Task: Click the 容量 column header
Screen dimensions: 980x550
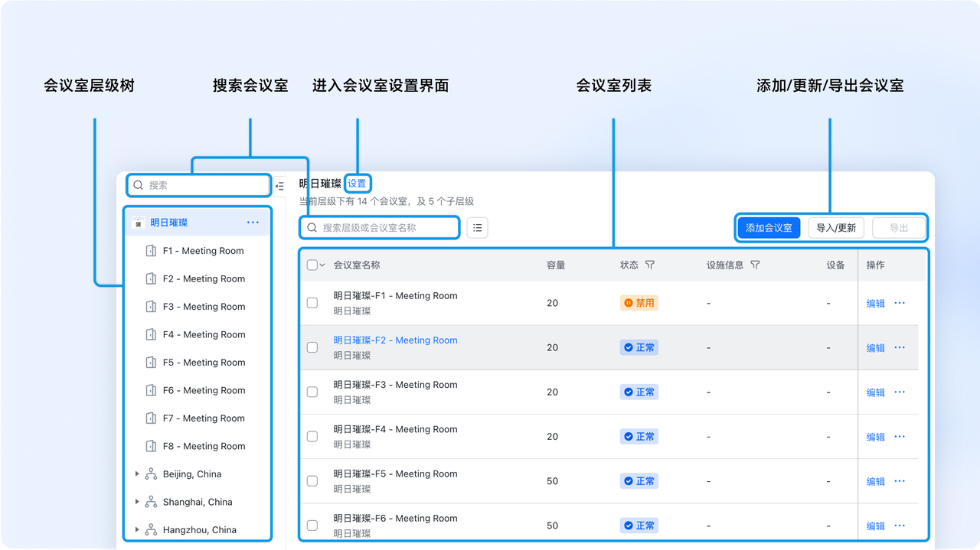Action: 556,265
